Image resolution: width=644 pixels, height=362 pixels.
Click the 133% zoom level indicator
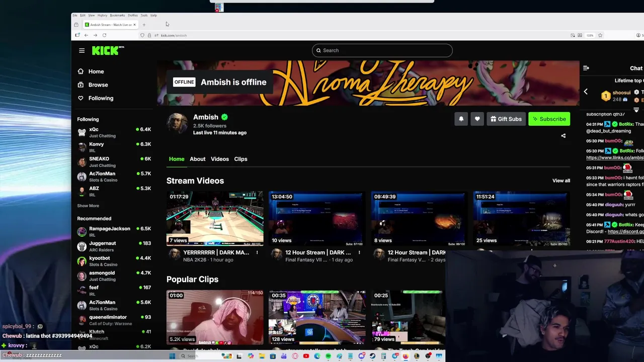pyautogui.click(x=590, y=35)
